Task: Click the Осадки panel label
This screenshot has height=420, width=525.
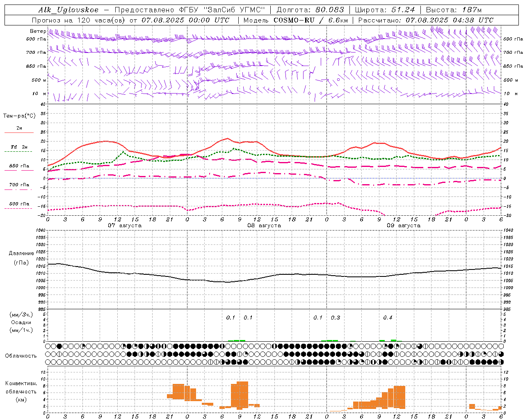Action: coord(21,322)
